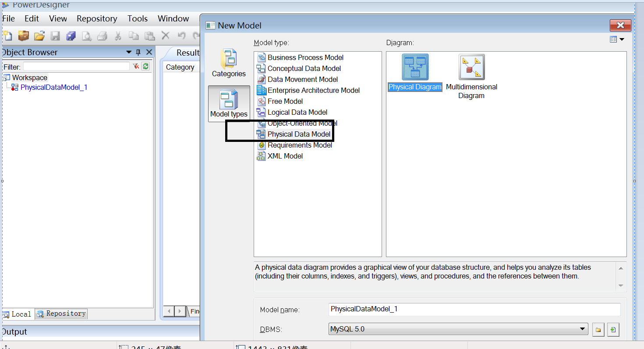Click the Result tab

188,53
